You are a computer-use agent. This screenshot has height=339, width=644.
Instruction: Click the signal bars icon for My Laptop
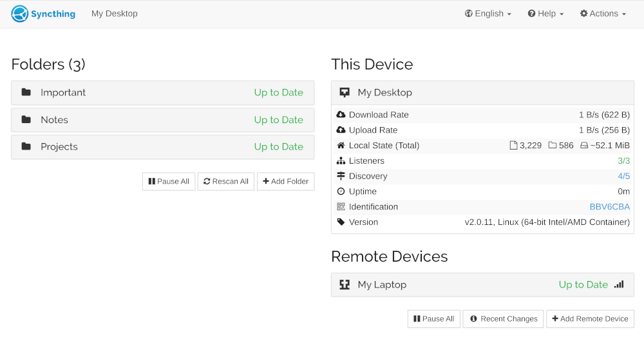coord(619,284)
